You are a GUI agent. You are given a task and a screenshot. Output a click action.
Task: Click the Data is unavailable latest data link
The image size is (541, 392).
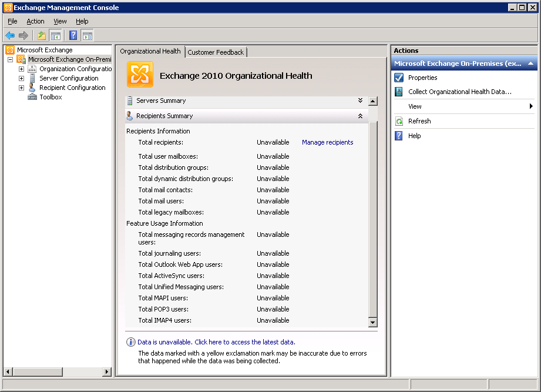point(216,342)
